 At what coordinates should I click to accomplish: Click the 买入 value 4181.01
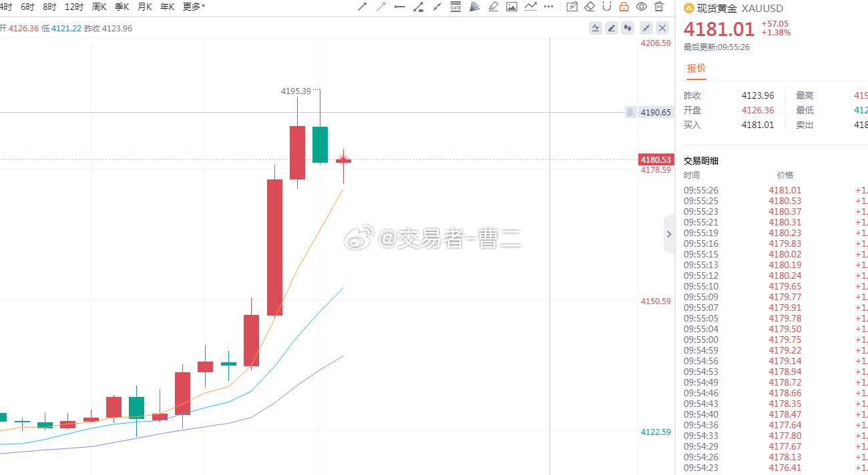click(758, 125)
